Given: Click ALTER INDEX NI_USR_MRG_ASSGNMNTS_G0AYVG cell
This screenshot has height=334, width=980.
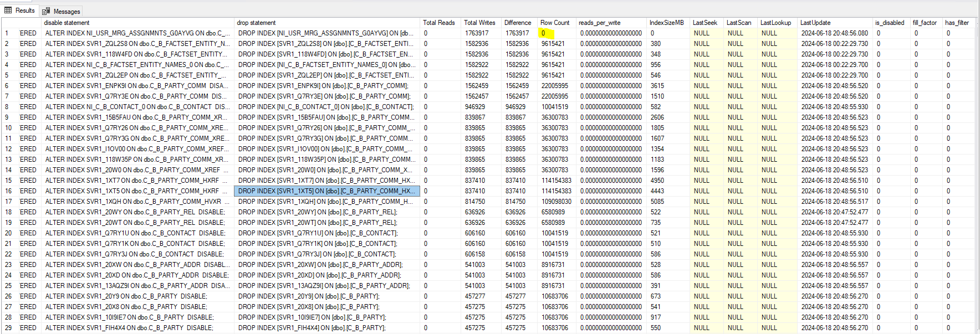Looking at the screenshot, I should (x=137, y=33).
